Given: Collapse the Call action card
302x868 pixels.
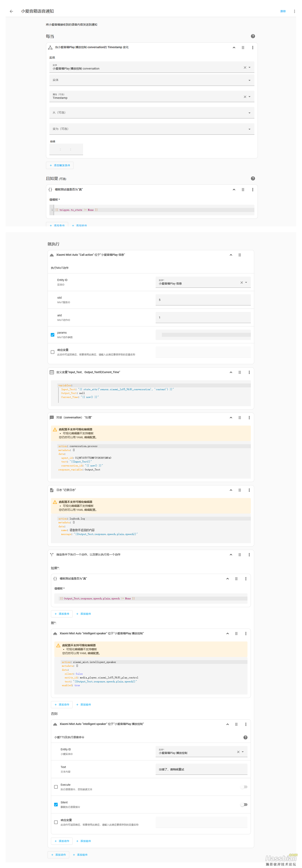Looking at the screenshot, I should pos(231,255).
